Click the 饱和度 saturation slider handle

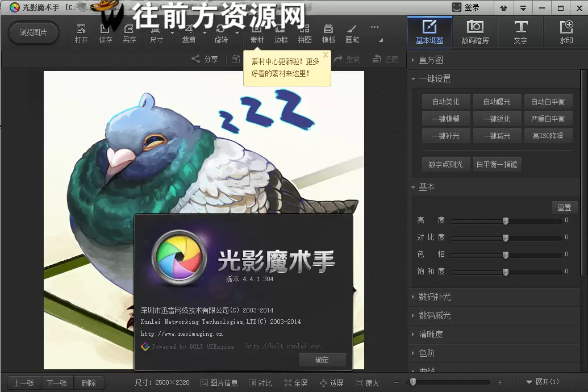pyautogui.click(x=506, y=272)
